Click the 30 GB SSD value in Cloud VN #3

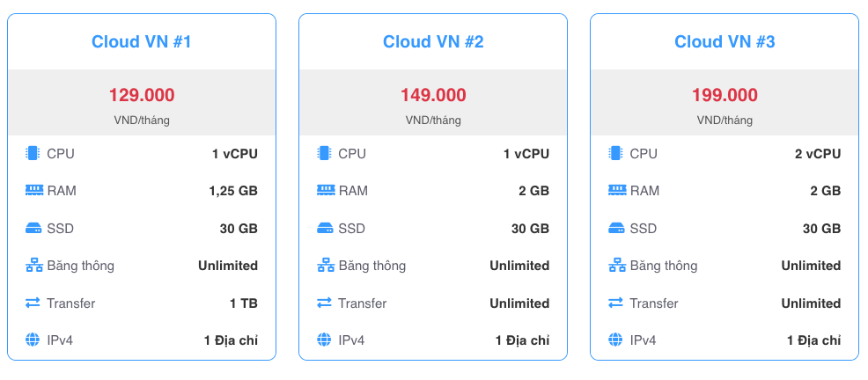(x=822, y=229)
